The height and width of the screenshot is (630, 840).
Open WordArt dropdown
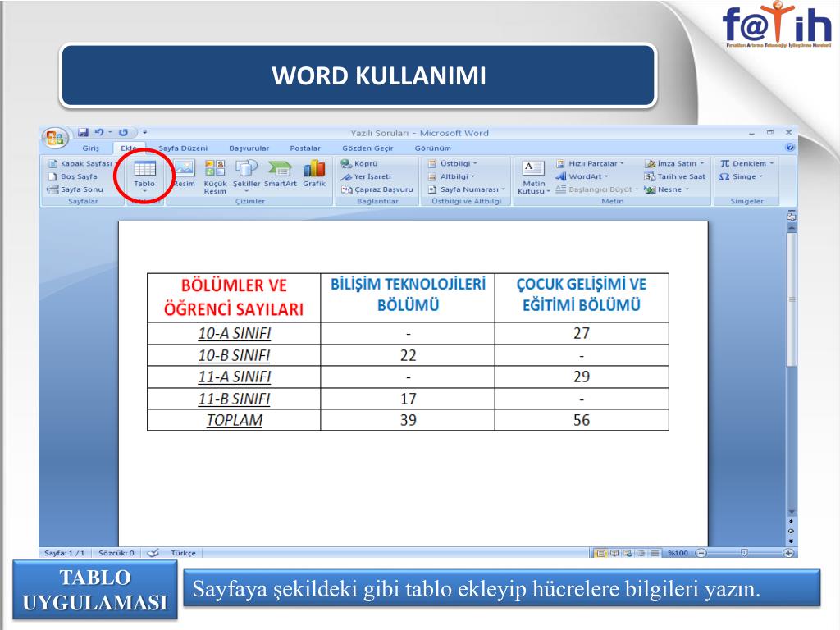[582, 176]
